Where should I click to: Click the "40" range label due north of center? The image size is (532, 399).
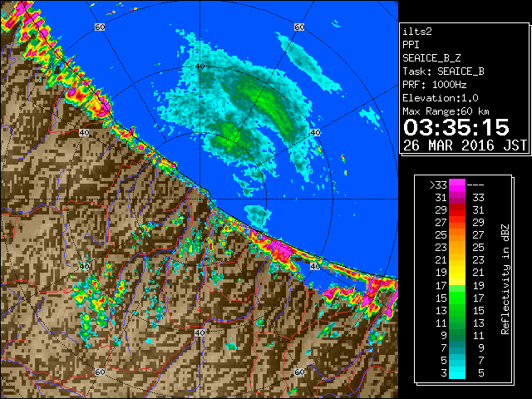coord(200,66)
